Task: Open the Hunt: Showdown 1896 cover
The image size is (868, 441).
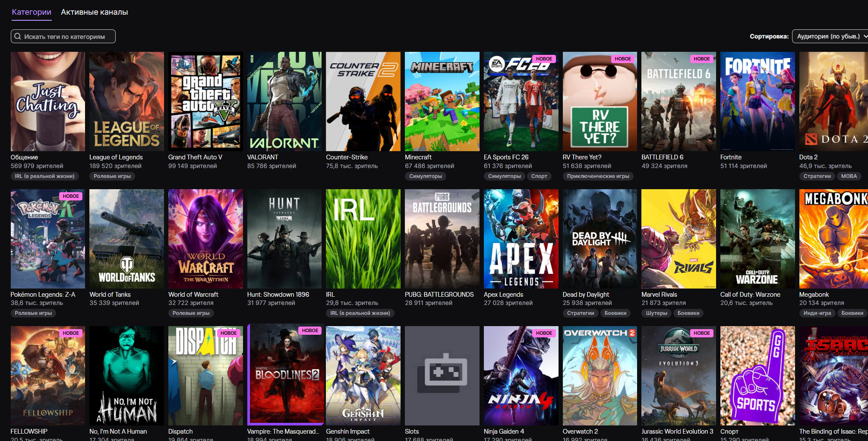Action: point(284,239)
